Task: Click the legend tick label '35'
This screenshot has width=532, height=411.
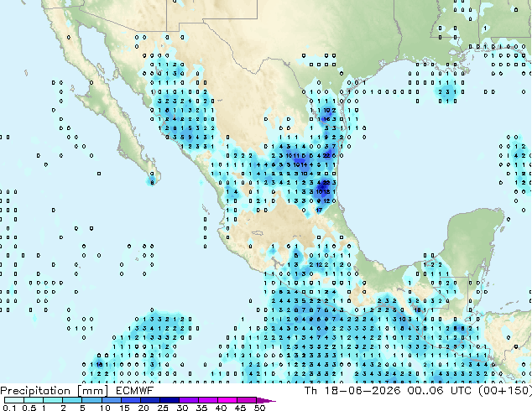Action: (x=201, y=408)
